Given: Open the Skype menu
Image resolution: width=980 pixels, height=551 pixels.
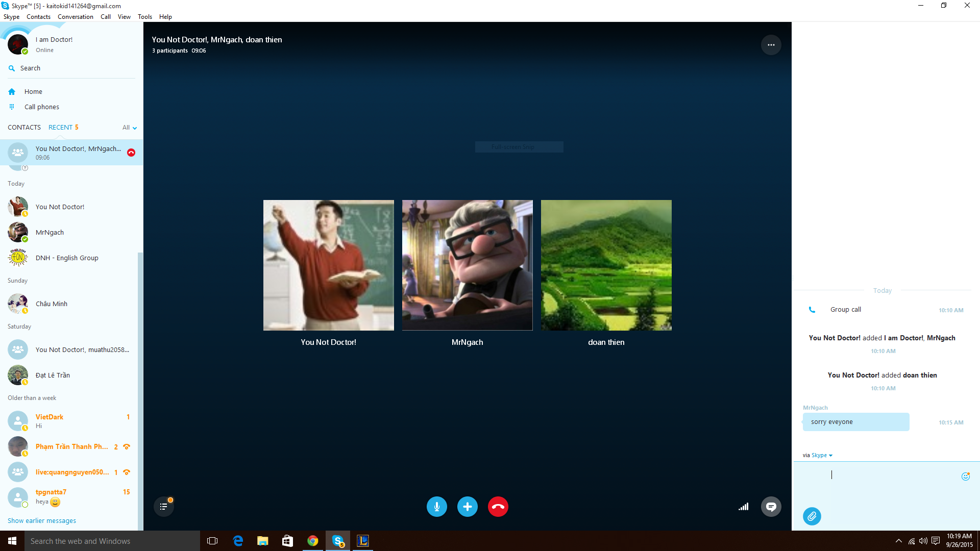Looking at the screenshot, I should 11,17.
